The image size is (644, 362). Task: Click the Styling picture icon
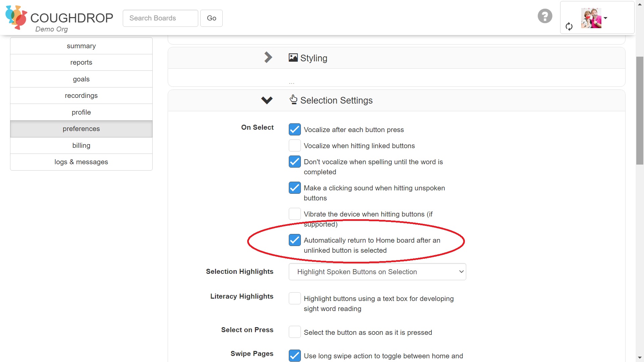[x=293, y=58]
